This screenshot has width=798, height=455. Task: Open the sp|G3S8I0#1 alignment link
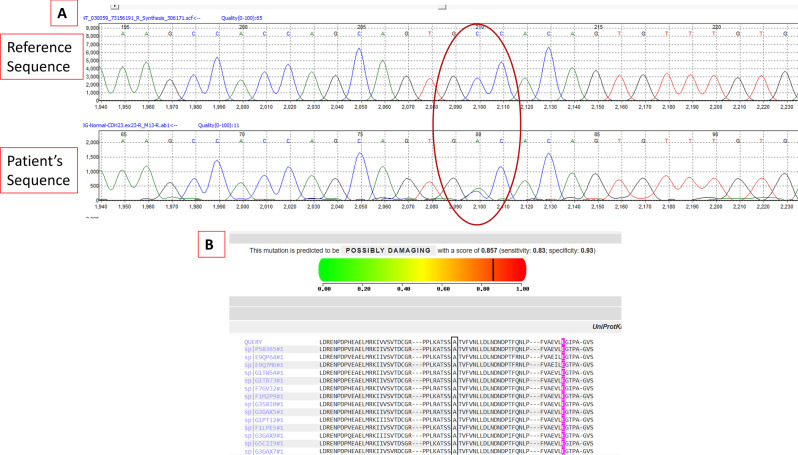[263, 404]
